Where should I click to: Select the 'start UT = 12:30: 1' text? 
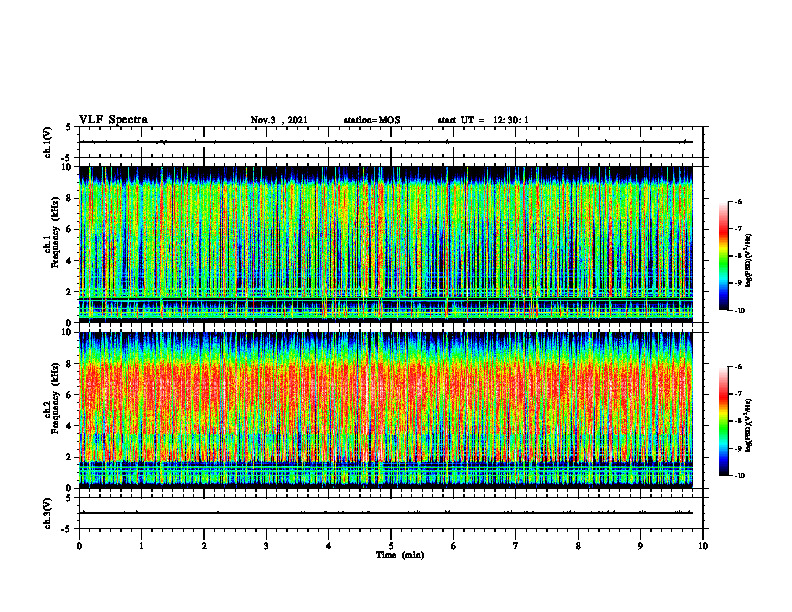(483, 120)
